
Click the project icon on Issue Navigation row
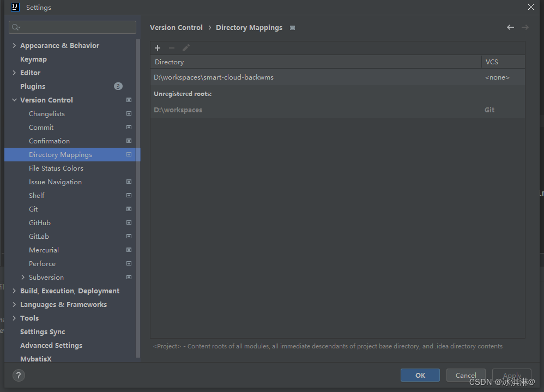[129, 182]
